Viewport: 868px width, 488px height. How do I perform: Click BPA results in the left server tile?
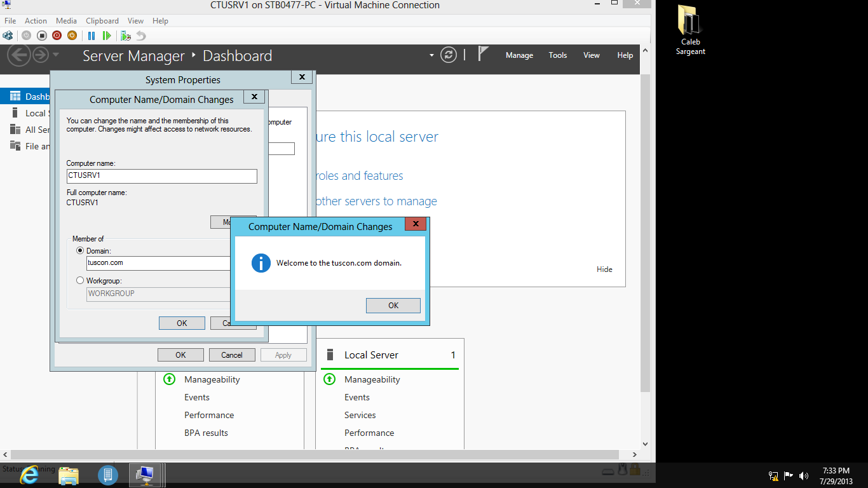(206, 433)
